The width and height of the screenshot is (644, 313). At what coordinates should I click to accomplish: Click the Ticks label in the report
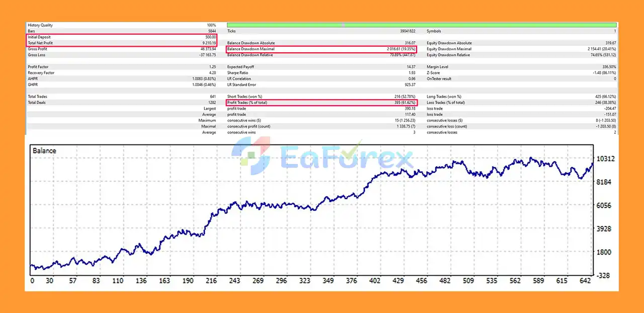[231, 31]
